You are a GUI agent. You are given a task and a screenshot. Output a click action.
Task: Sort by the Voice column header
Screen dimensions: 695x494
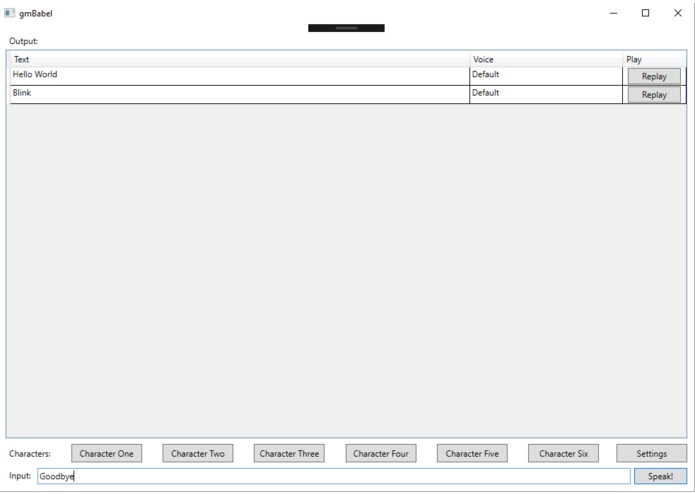(x=546, y=59)
